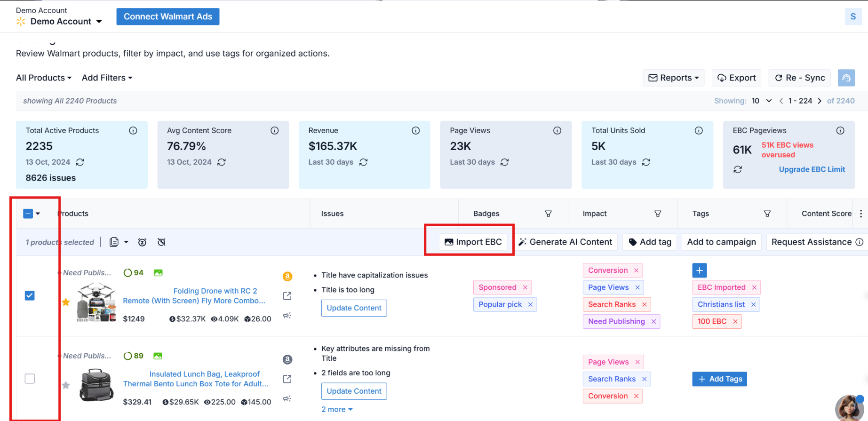Screen dimensions: 868x421
Task: Click Add Tags button on Lunch Bag row
Action: (x=719, y=379)
